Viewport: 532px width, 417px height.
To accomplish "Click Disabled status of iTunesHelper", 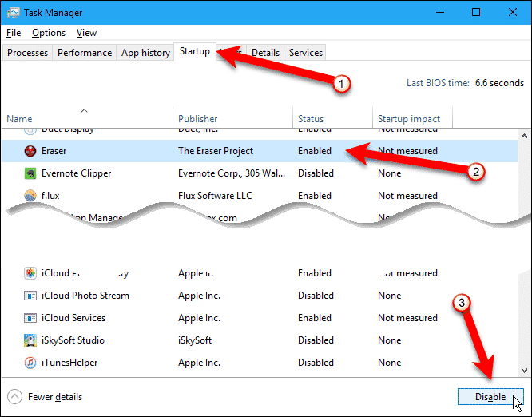I will tap(316, 363).
